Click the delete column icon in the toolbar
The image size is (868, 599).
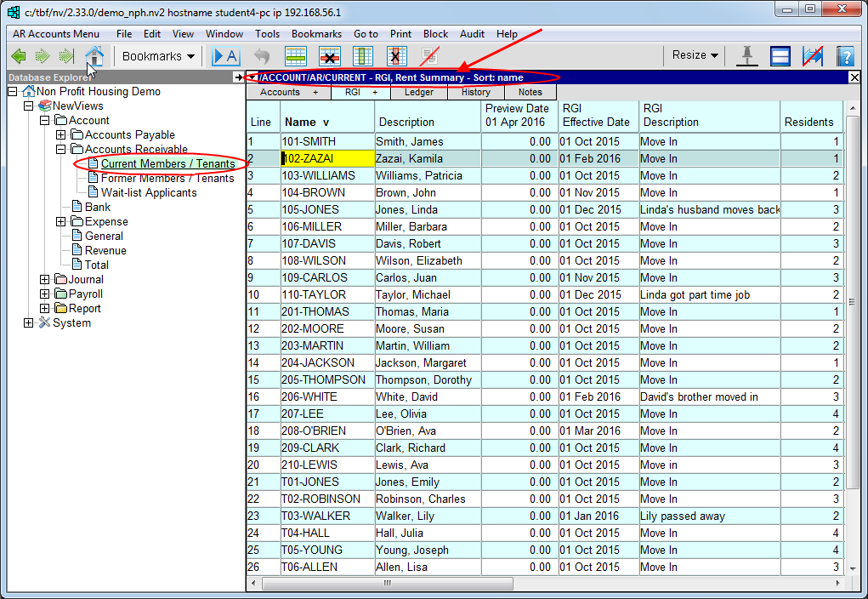tap(396, 56)
